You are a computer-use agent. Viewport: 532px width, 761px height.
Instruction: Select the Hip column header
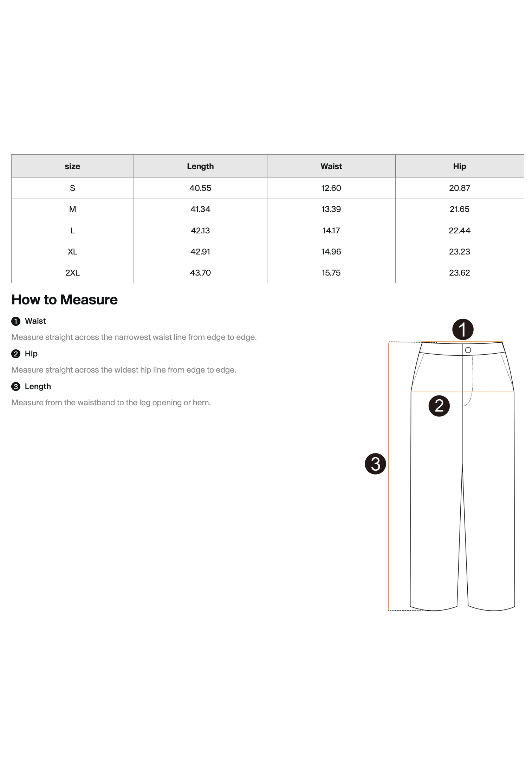click(460, 166)
